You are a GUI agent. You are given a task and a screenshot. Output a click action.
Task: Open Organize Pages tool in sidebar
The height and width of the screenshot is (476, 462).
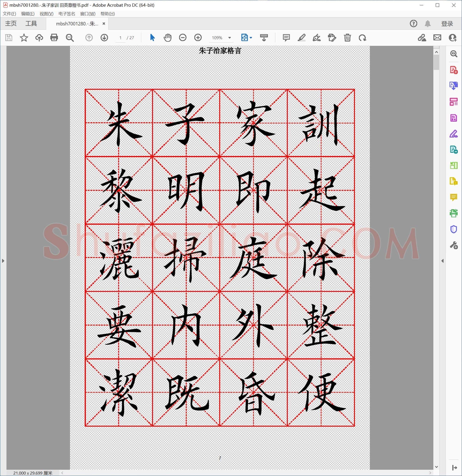453,102
